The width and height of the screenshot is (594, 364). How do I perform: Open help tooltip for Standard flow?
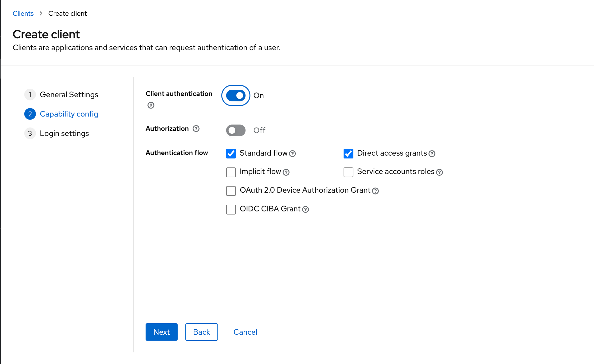[293, 154]
